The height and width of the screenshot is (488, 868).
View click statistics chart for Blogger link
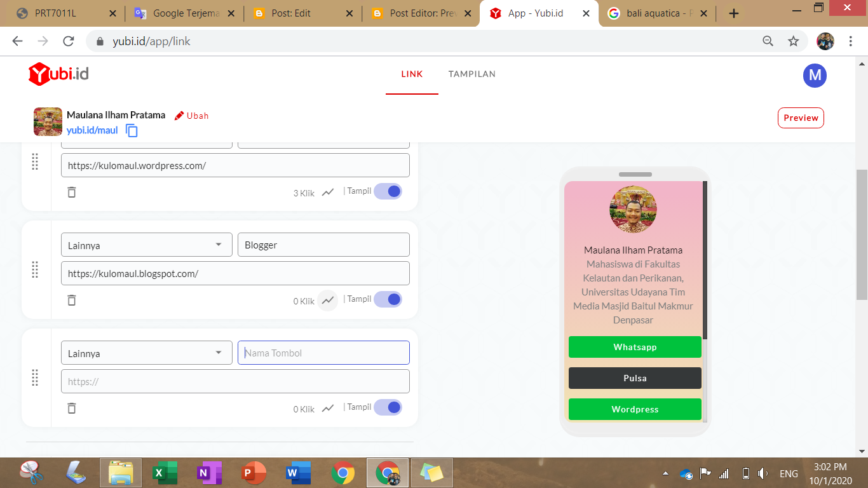point(328,300)
